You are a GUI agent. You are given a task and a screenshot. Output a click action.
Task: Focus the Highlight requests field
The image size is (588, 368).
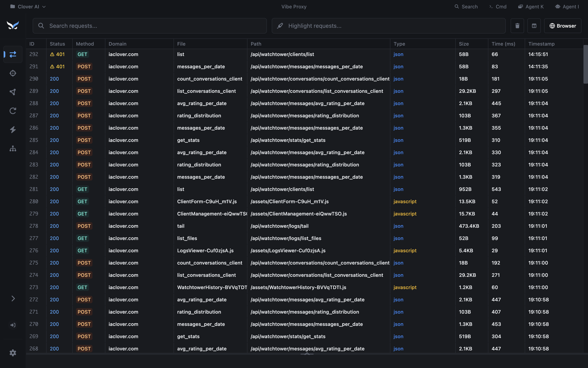click(389, 26)
